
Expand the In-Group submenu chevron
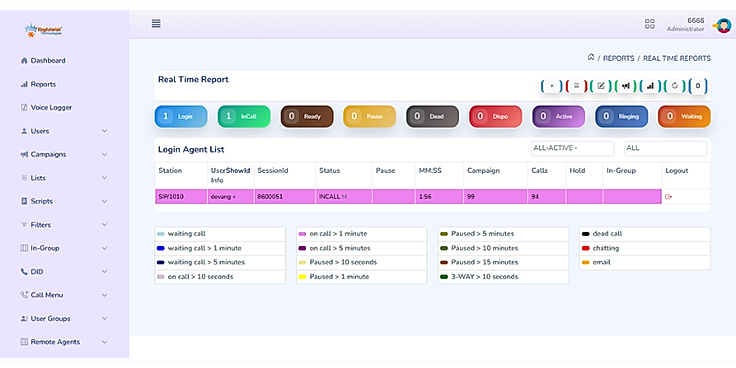pos(104,248)
